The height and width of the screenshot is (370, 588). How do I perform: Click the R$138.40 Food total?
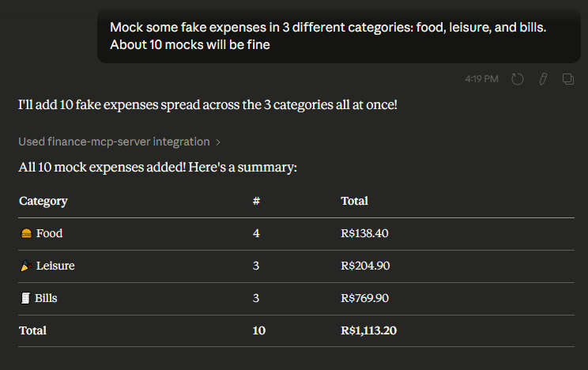364,233
